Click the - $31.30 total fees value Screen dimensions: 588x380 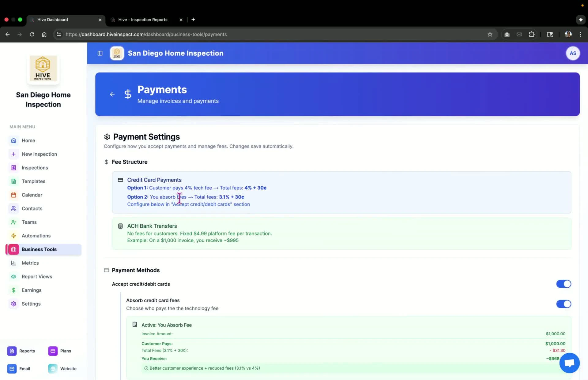coord(557,350)
